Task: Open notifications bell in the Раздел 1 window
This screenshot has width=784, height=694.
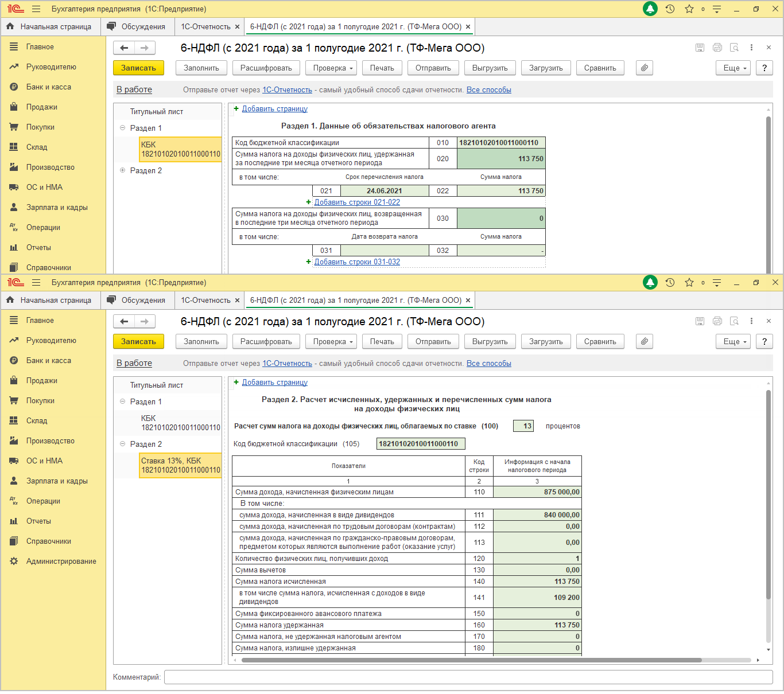Action: (x=650, y=9)
